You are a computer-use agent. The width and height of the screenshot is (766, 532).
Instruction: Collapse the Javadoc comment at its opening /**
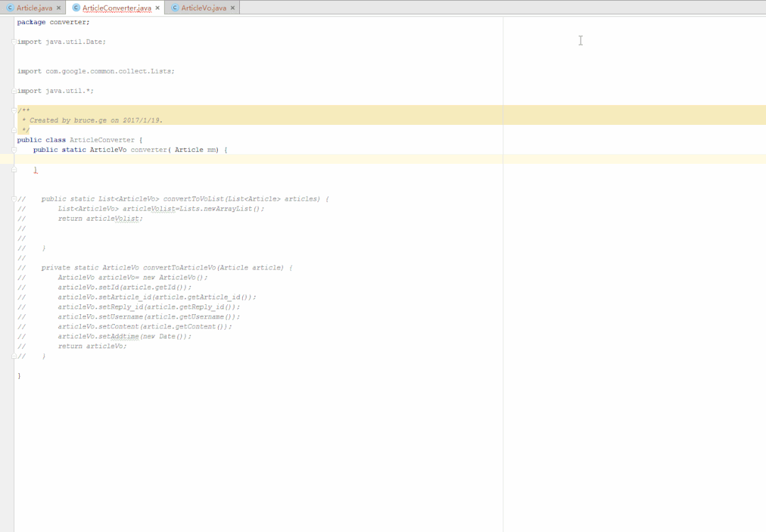14,111
